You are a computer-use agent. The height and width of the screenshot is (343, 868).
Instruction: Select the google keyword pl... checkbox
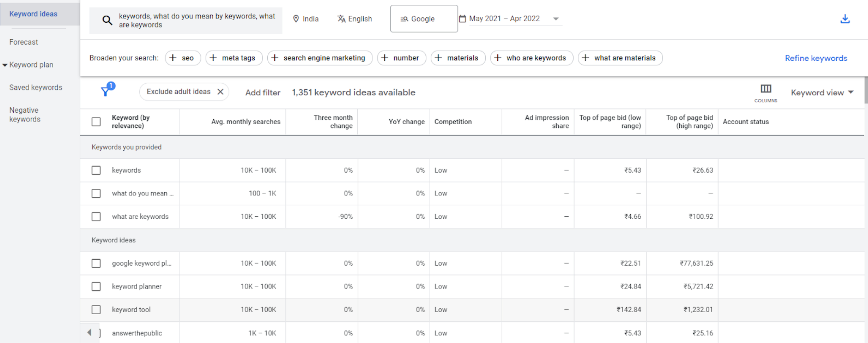click(x=96, y=263)
